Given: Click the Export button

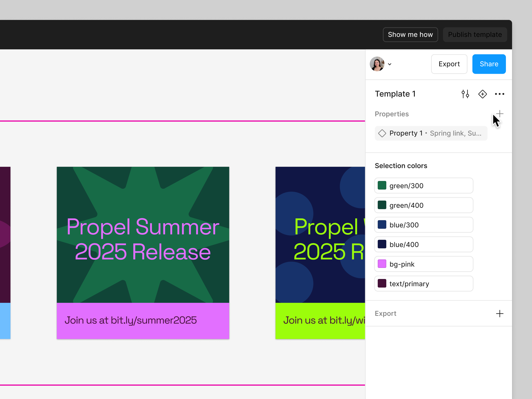Looking at the screenshot, I should [449, 64].
